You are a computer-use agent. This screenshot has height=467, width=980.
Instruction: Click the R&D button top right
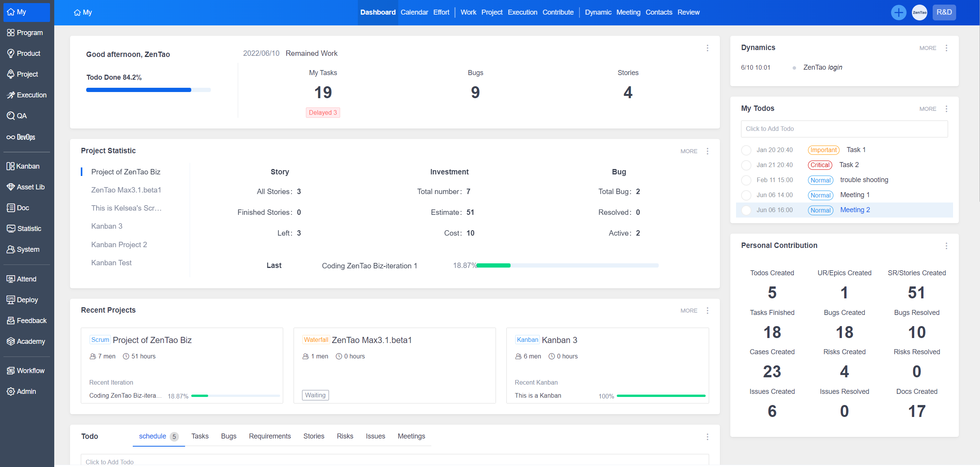coord(945,12)
